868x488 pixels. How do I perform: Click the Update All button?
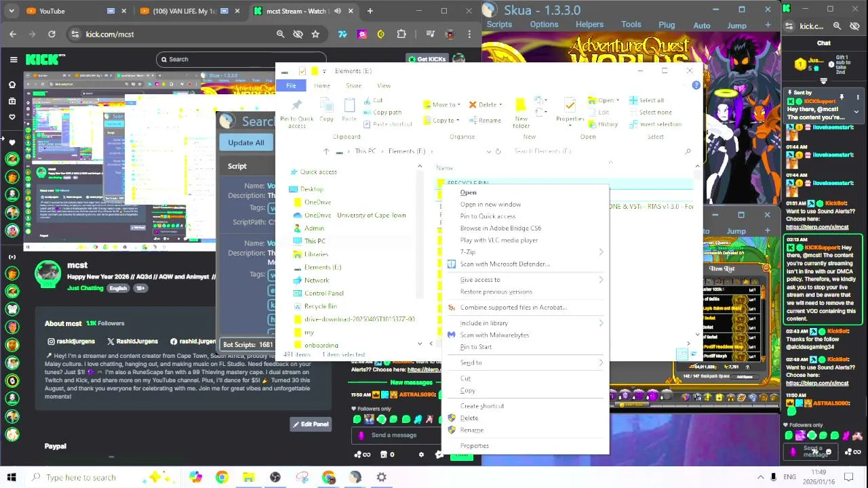coord(246,142)
